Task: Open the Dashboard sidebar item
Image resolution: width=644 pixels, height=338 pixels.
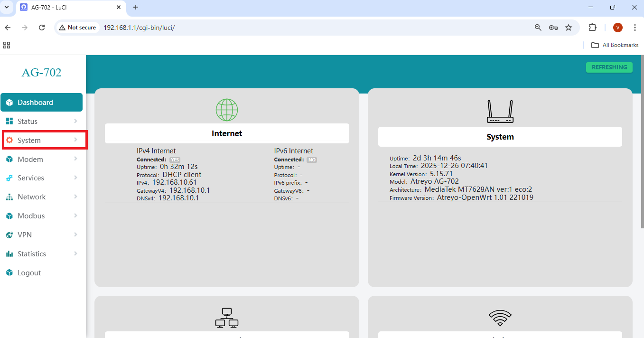Action: tap(42, 103)
